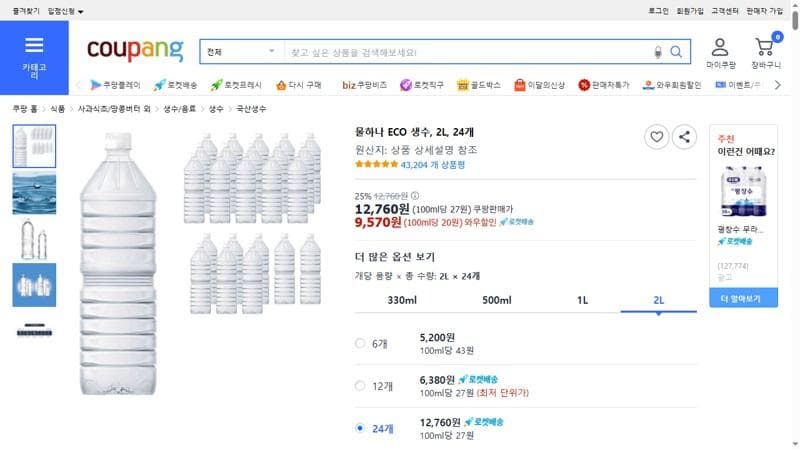Open the 전체 search category dropdown

[x=241, y=52]
